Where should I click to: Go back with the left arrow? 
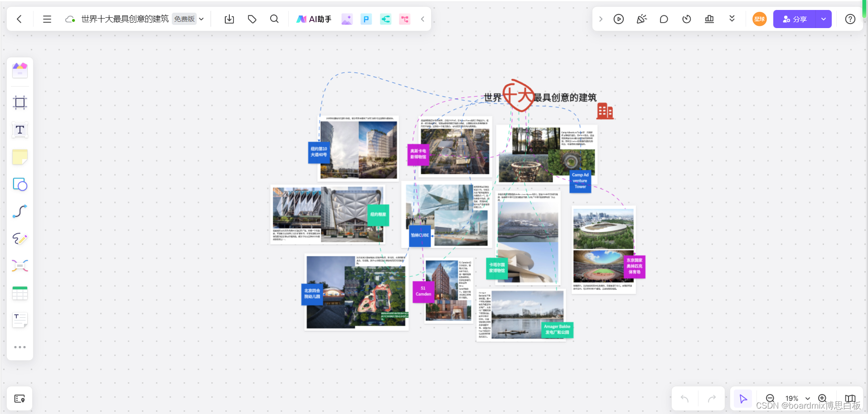pos(19,19)
